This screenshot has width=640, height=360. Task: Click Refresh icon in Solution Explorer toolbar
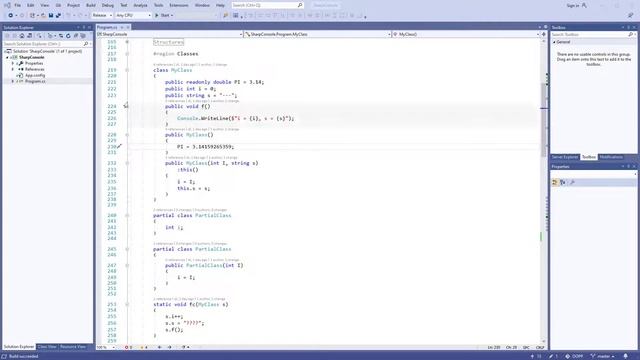[x=68, y=36]
